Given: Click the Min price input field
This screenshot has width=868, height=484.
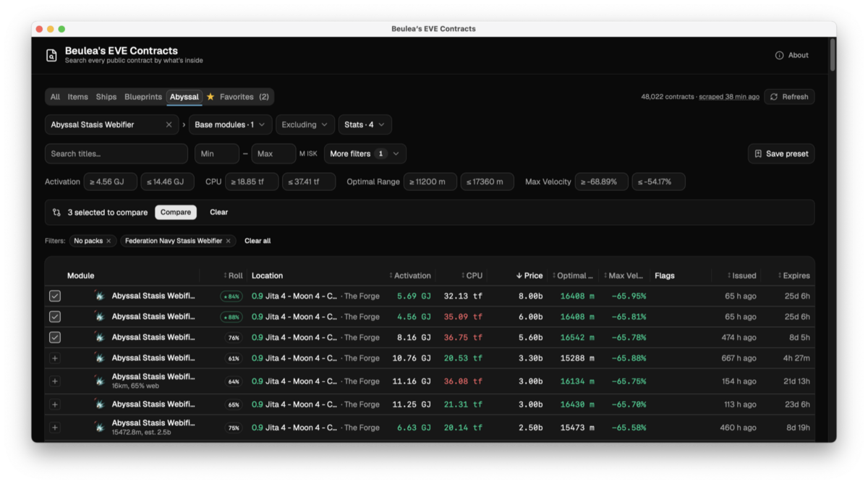Looking at the screenshot, I should point(217,153).
